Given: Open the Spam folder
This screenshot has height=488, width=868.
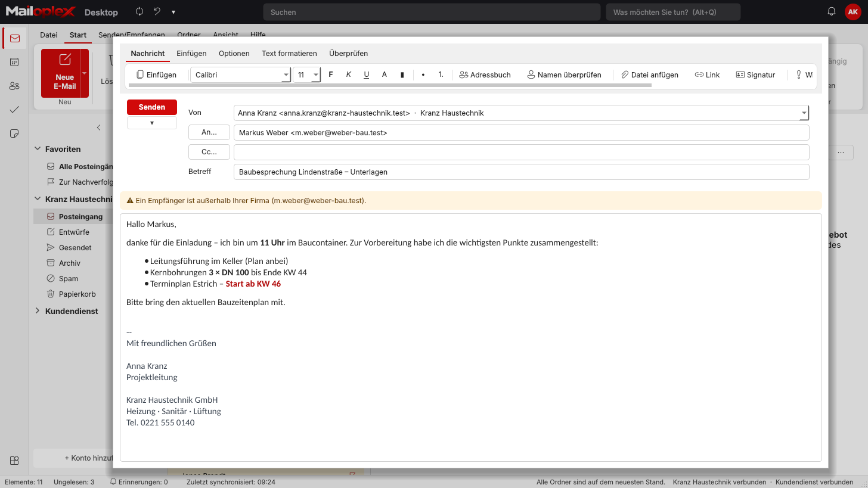Looking at the screenshot, I should pyautogui.click(x=73, y=278).
